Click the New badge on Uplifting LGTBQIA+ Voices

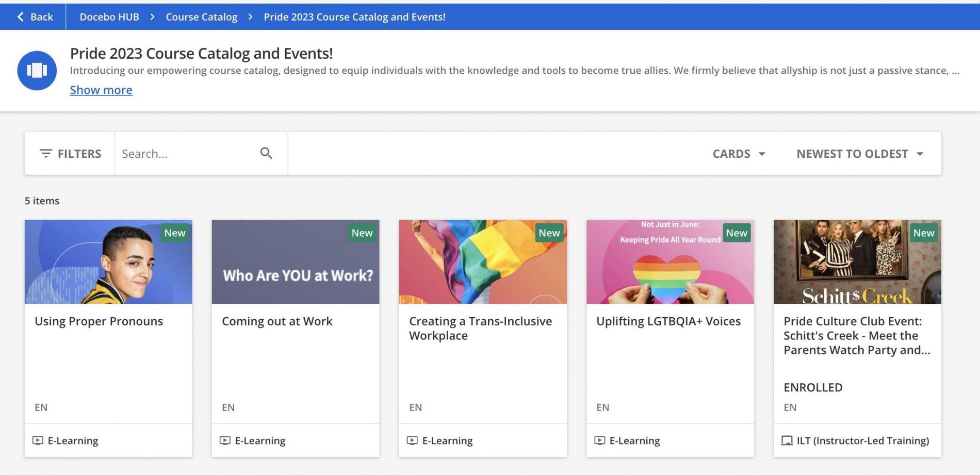coord(737,233)
